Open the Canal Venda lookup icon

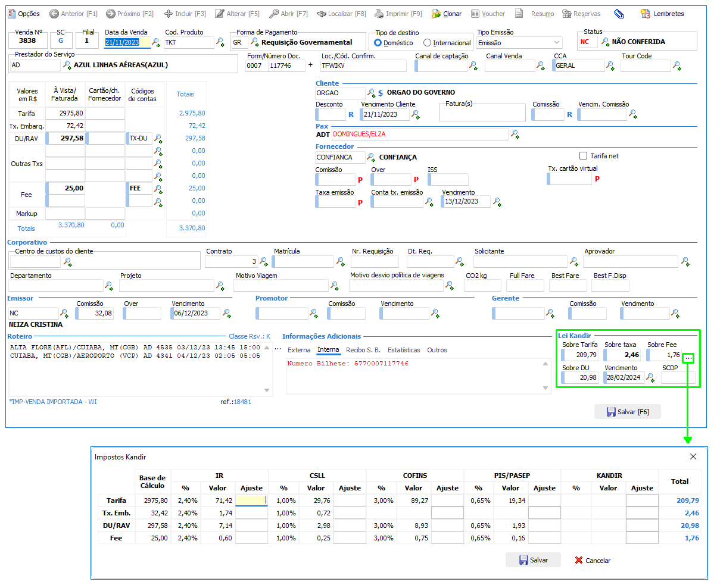540,66
